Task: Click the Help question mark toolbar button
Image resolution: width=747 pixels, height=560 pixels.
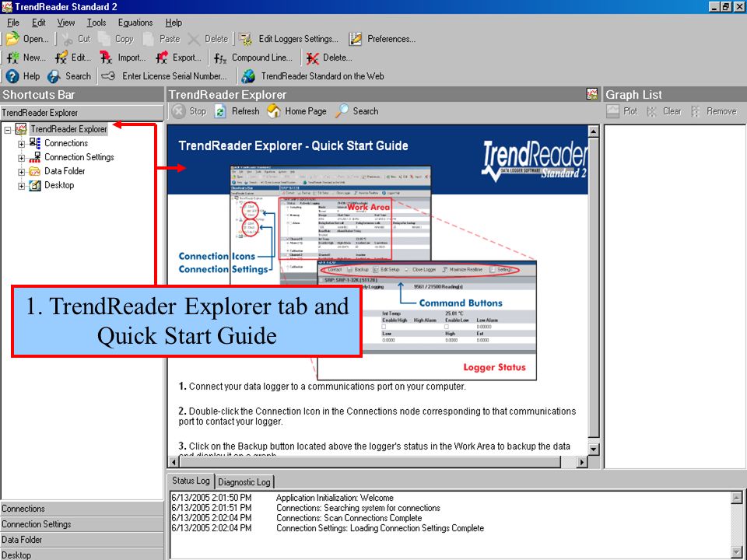Action: click(23, 76)
